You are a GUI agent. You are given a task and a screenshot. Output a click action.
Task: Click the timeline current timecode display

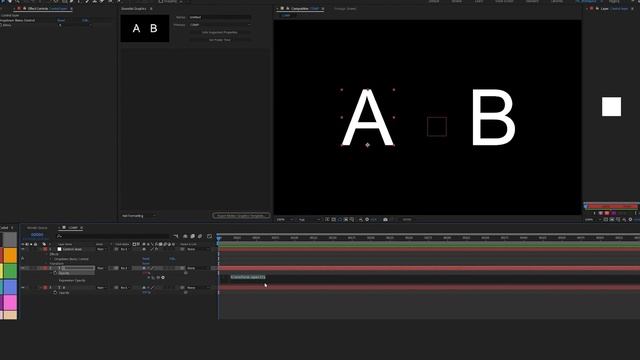37,235
